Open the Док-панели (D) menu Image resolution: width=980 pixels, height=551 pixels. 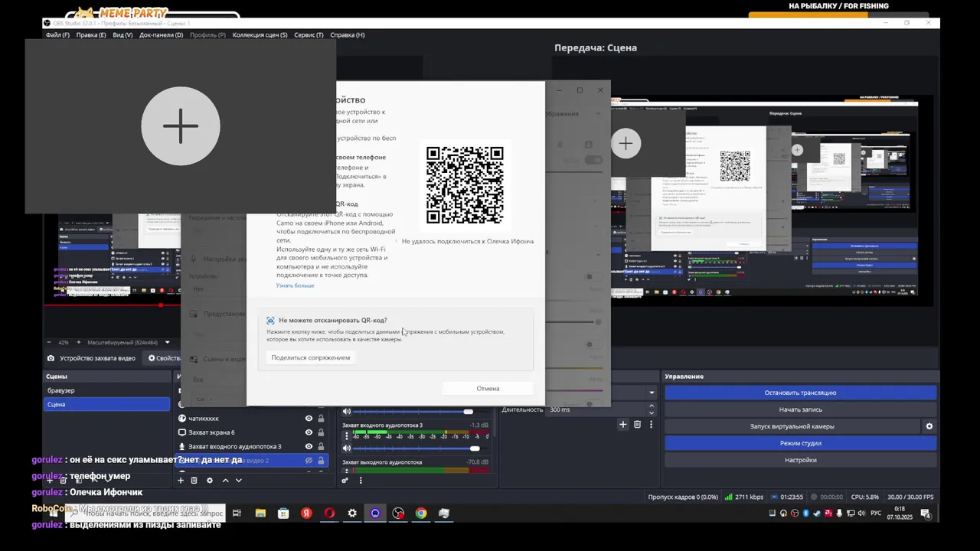tap(161, 35)
